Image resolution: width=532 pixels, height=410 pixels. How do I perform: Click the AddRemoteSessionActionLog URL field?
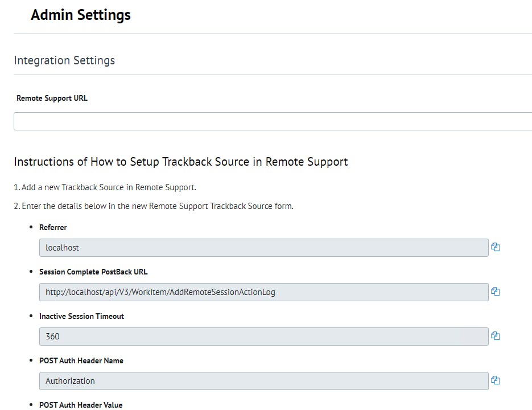tap(263, 292)
